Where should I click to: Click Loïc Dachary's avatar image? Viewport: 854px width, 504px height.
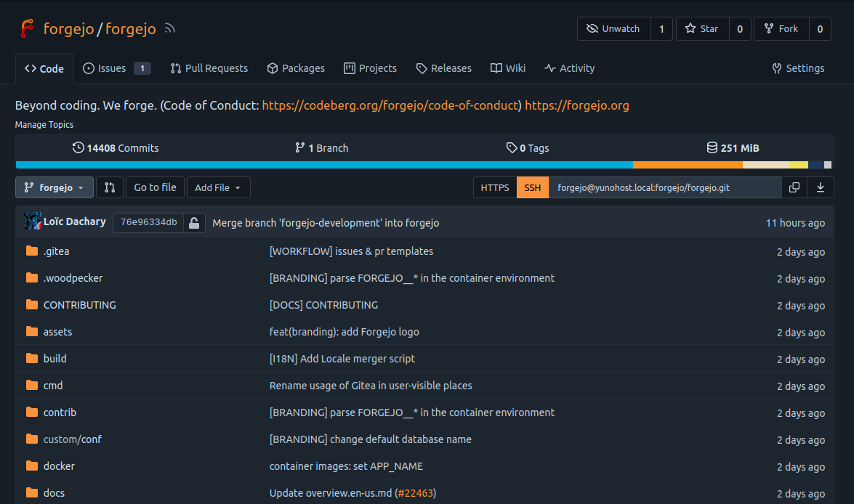click(x=32, y=221)
